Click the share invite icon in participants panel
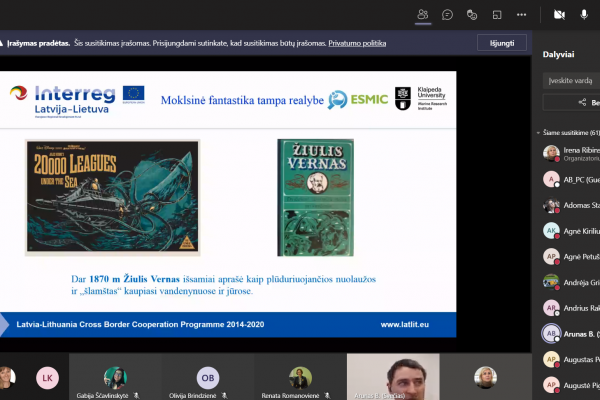600x400 pixels. [x=582, y=102]
